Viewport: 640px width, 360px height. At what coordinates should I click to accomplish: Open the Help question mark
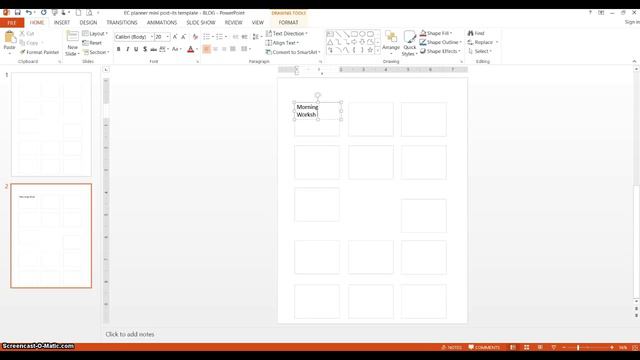tap(590, 13)
